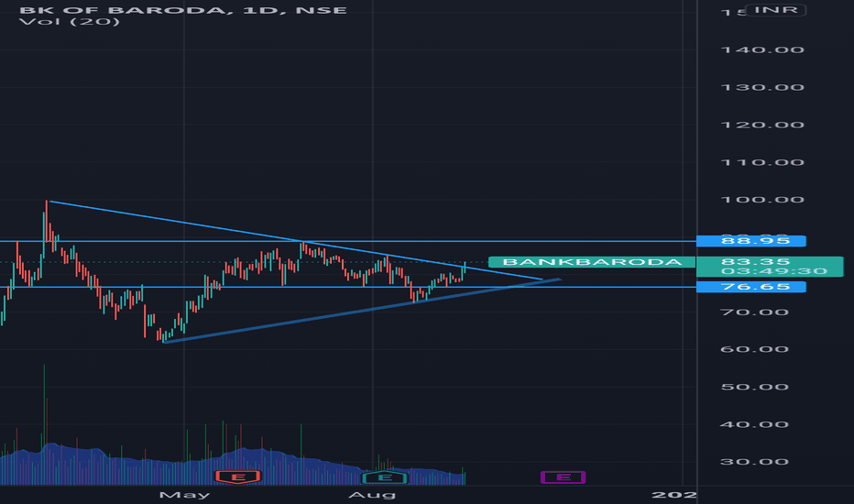This screenshot has height=504, width=854.
Task: Open the INR currency selector
Action: (x=775, y=10)
